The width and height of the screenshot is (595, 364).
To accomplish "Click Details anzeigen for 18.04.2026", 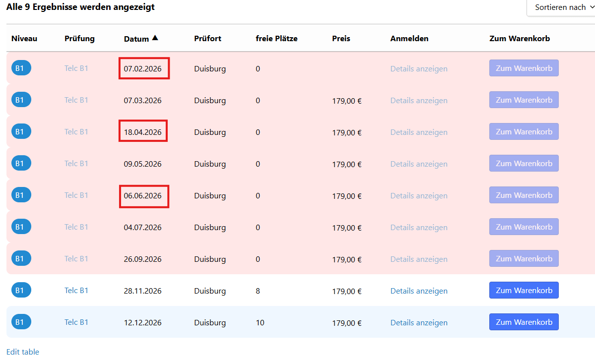I will pos(419,132).
